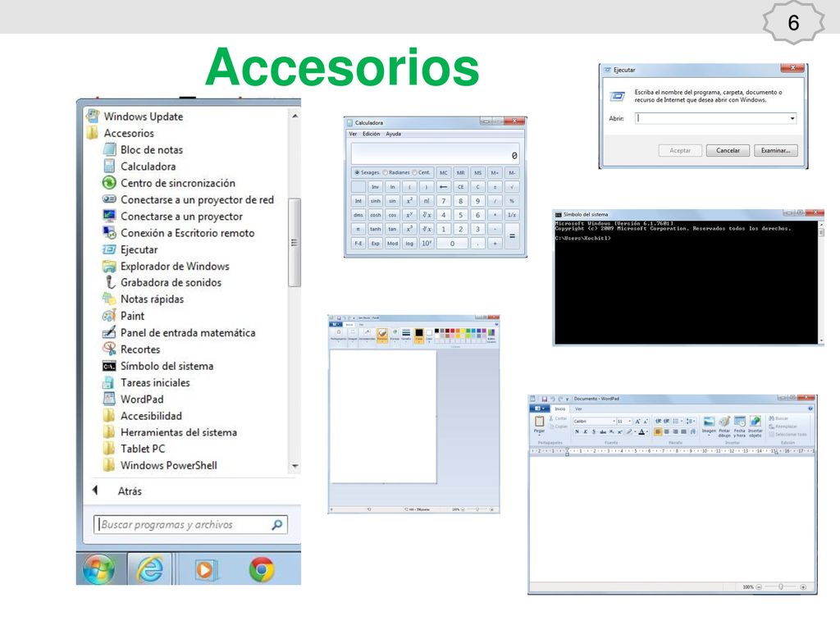Open Centro de sincronización entry
The width and height of the screenshot is (840, 630).
169,183
